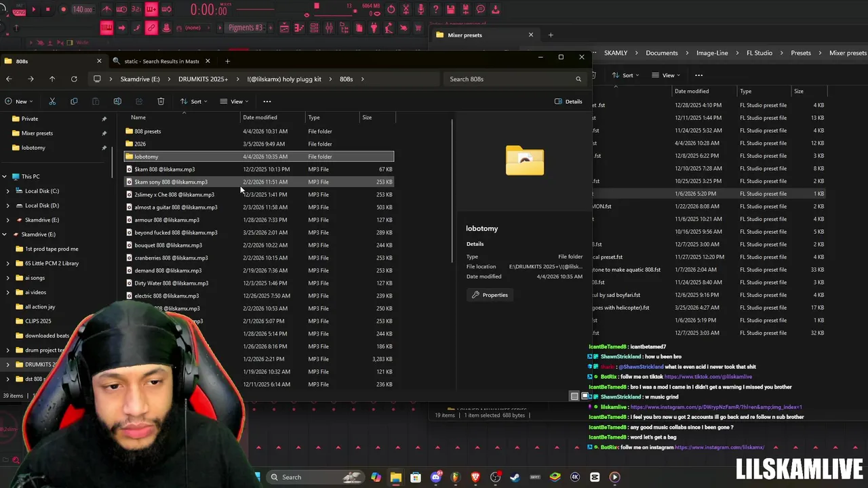Image resolution: width=868 pixels, height=488 pixels.
Task: Select the 2026 folder
Action: point(259,144)
